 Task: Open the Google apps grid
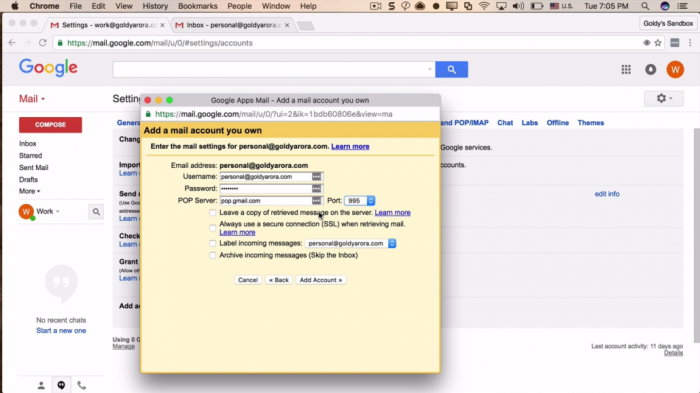coord(626,69)
